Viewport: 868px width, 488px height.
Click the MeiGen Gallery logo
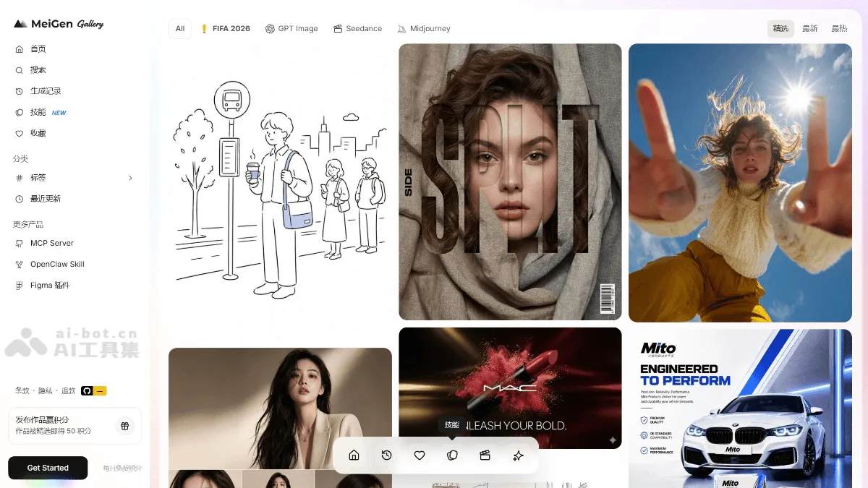point(59,24)
